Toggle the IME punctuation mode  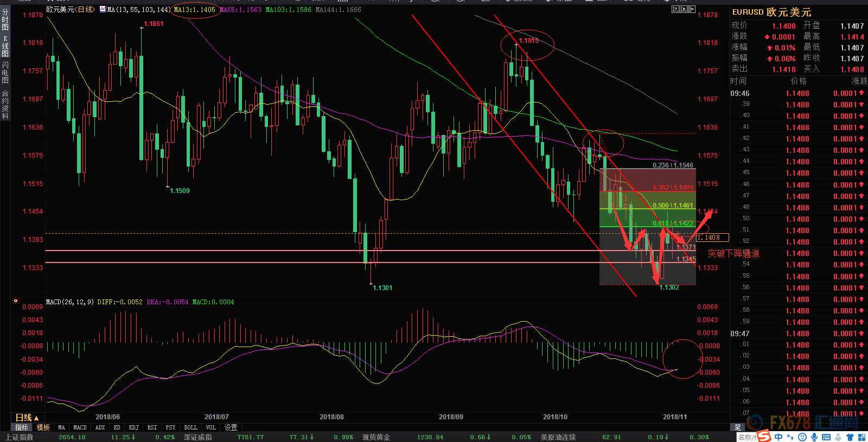pyautogui.click(x=790, y=437)
